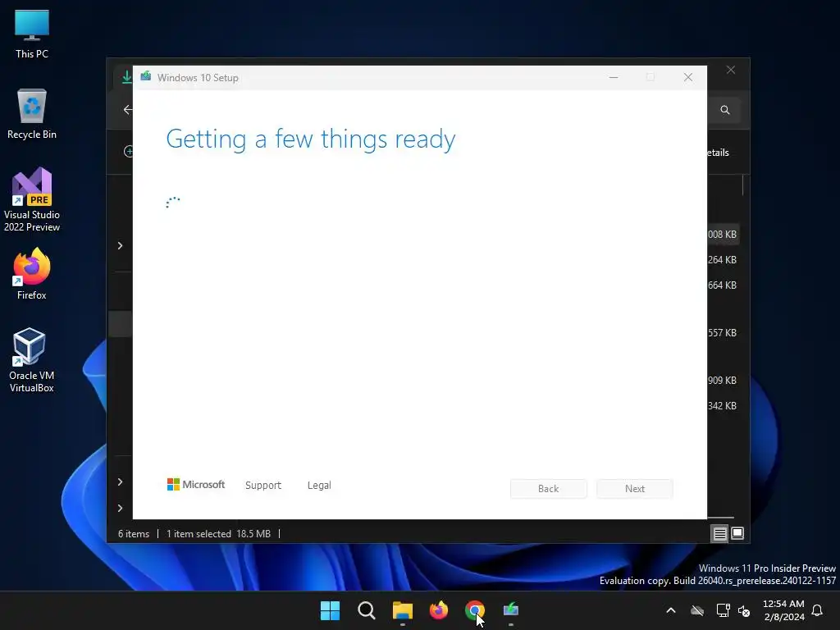840x630 pixels.
Task: Expand the upper of two lower chevrons in Explorer
Action: tap(120, 482)
